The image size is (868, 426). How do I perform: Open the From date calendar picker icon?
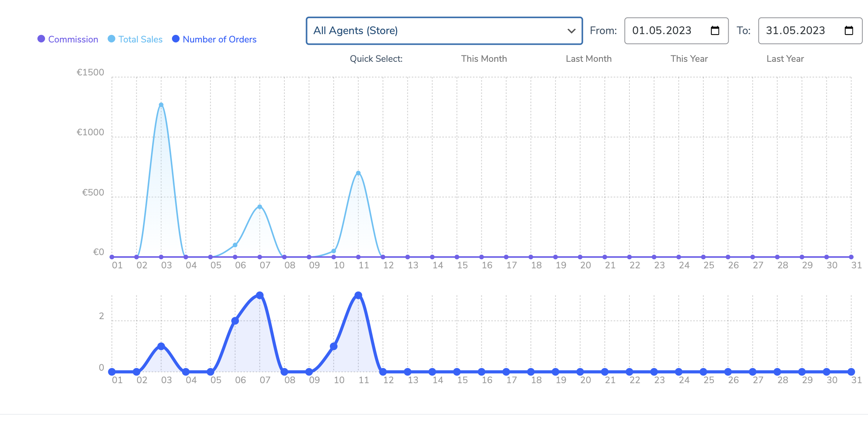tap(715, 30)
